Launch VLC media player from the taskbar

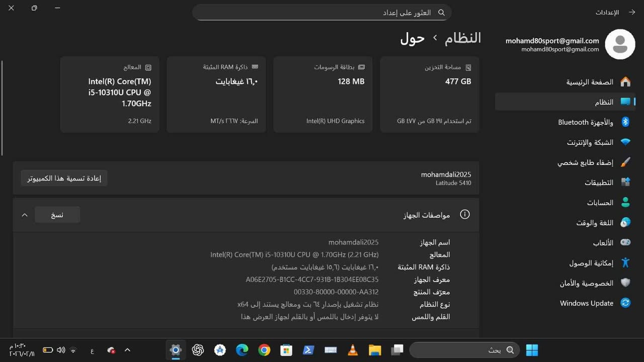[352, 350]
